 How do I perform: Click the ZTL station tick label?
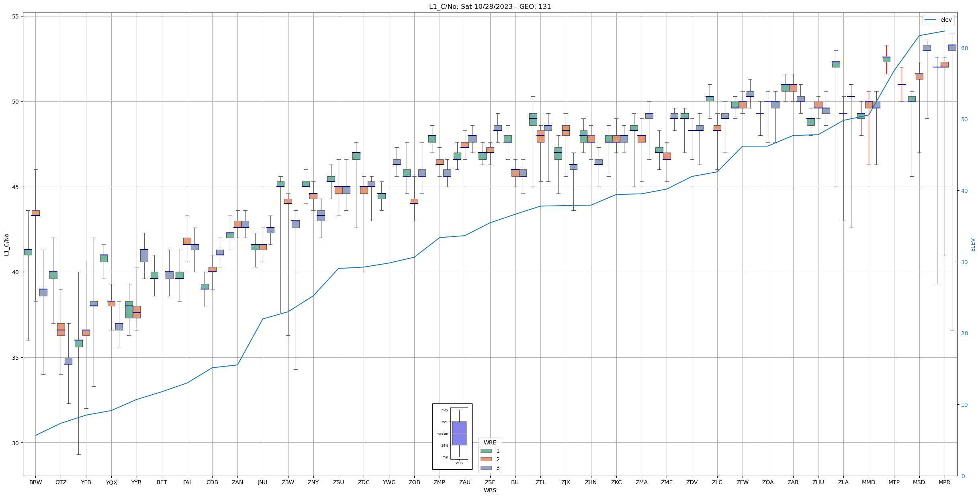(x=540, y=482)
